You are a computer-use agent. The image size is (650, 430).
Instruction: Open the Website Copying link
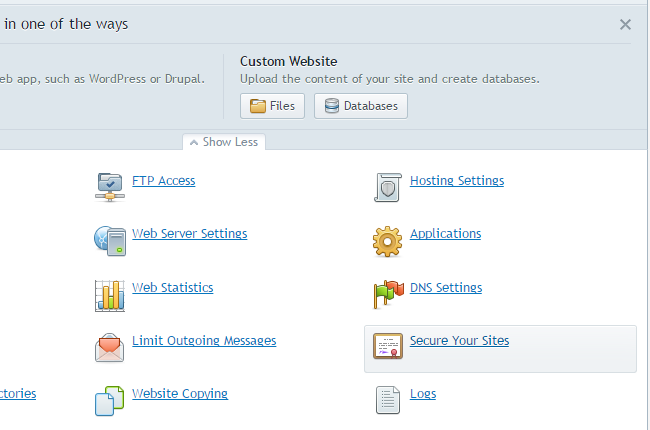180,394
